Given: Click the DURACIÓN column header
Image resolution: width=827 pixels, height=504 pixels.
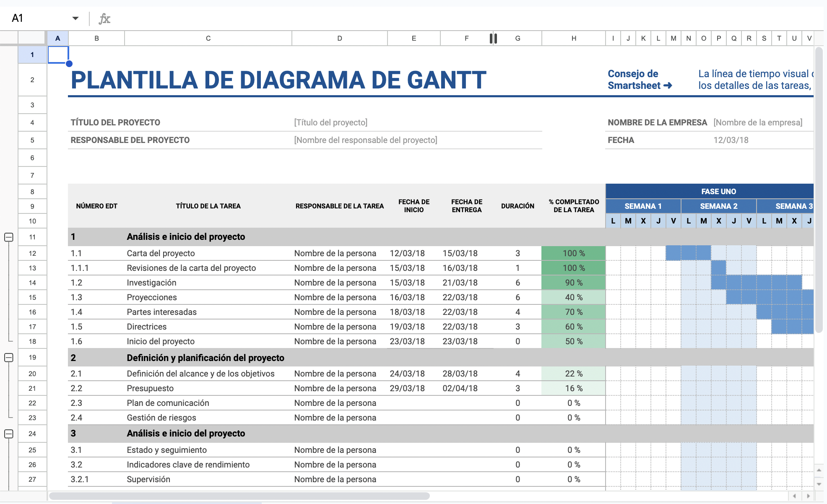Looking at the screenshot, I should coord(518,206).
